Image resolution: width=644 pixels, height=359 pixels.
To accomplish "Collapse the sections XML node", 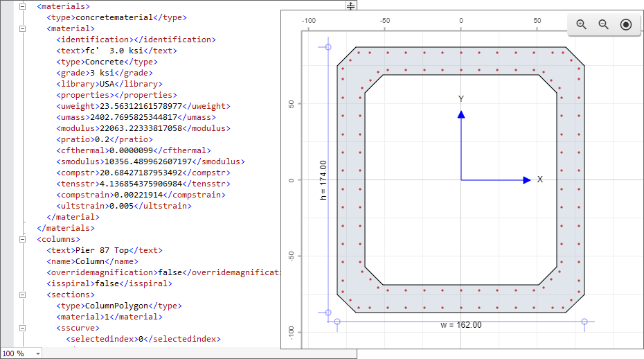I will click(23, 295).
